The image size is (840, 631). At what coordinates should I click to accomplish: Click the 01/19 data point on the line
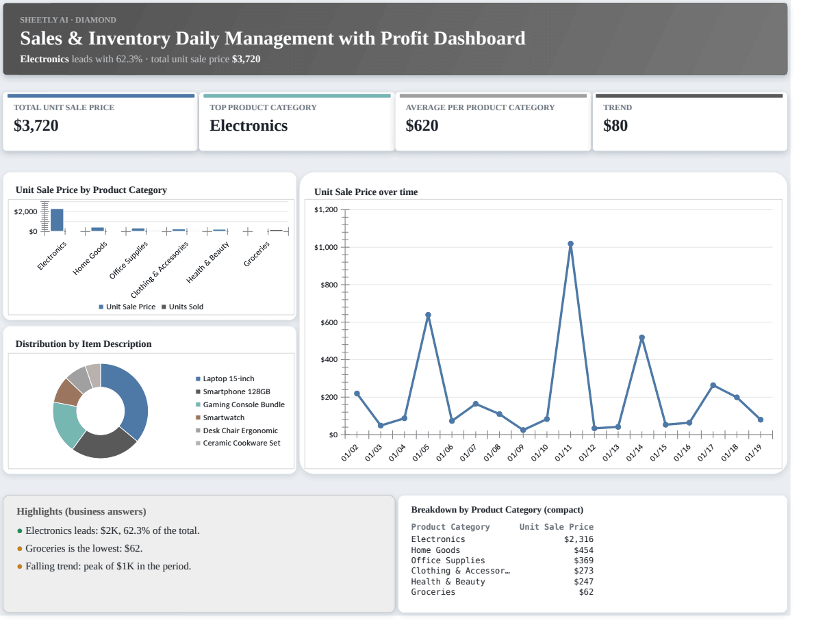tap(761, 420)
